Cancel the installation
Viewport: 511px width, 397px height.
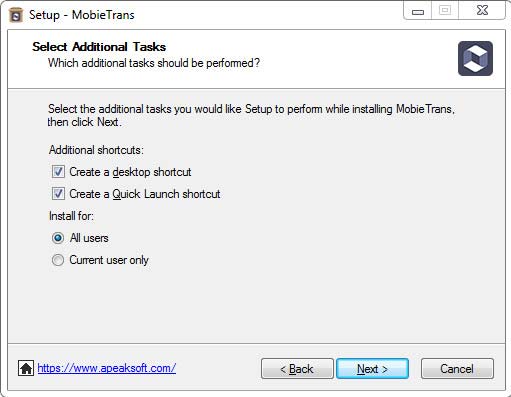tap(457, 369)
